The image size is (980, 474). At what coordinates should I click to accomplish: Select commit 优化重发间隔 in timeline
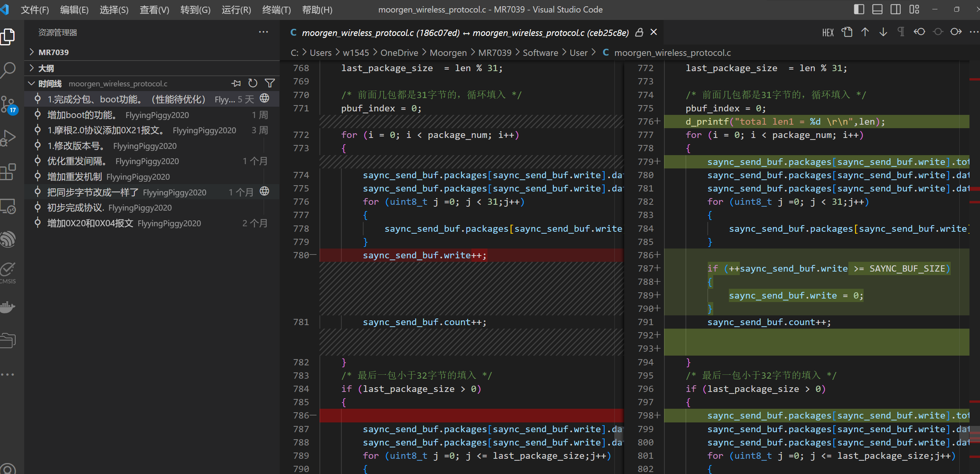point(152,161)
